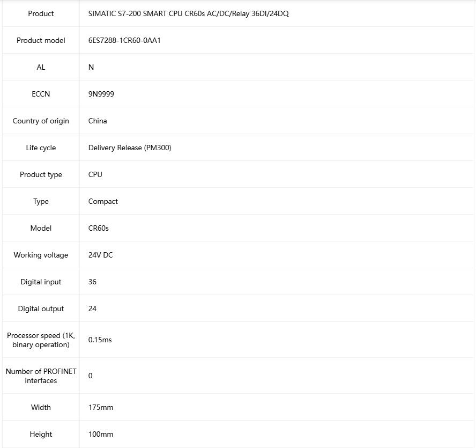476x448 pixels.
Task: Select the Digital input label
Action: pyautogui.click(x=41, y=282)
